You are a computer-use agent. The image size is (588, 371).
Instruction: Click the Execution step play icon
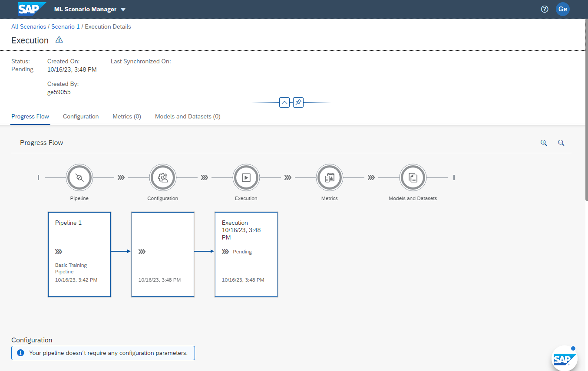point(246,177)
